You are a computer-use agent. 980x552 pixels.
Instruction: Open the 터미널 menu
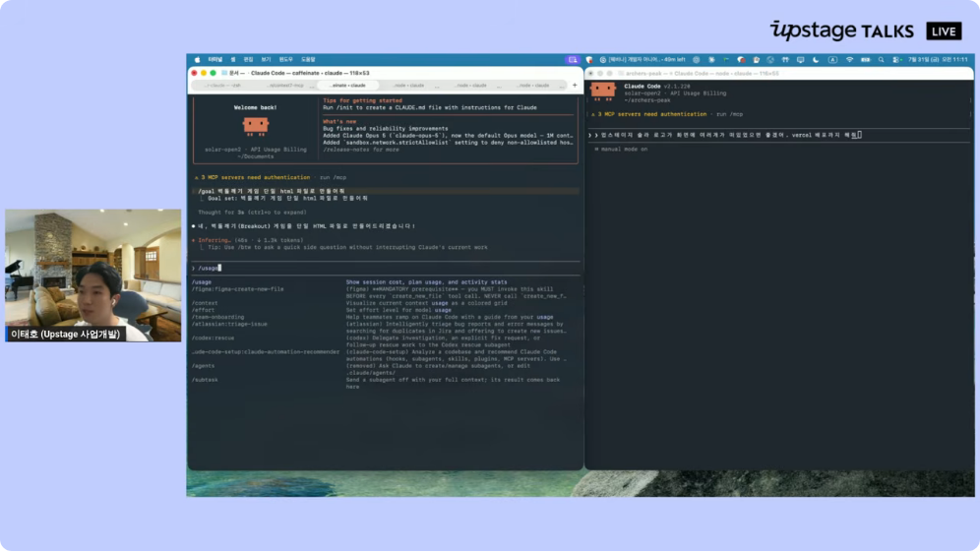click(x=215, y=60)
